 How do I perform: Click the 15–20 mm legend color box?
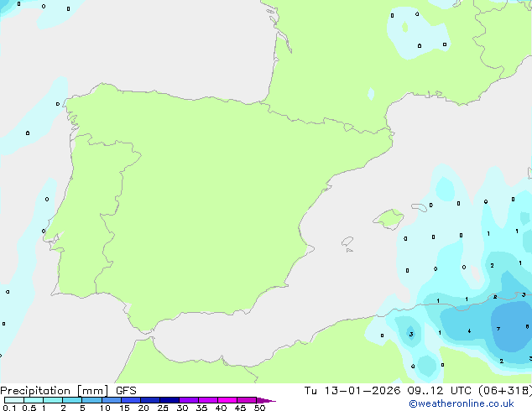point(131,400)
